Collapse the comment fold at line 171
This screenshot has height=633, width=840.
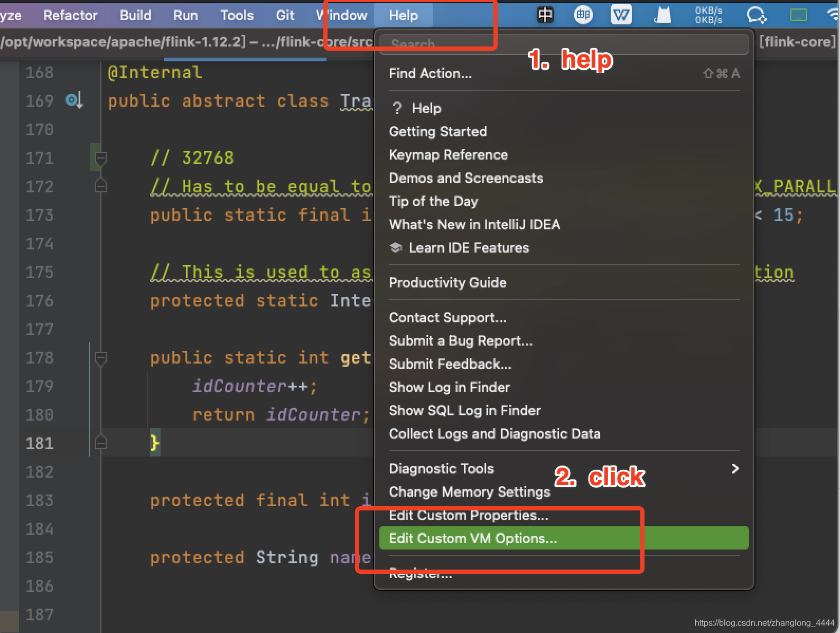pos(101,158)
